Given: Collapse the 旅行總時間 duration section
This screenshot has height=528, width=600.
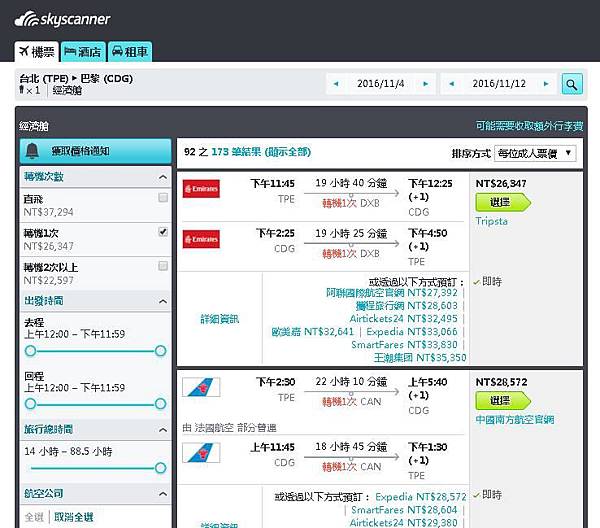Looking at the screenshot, I should coord(163,430).
